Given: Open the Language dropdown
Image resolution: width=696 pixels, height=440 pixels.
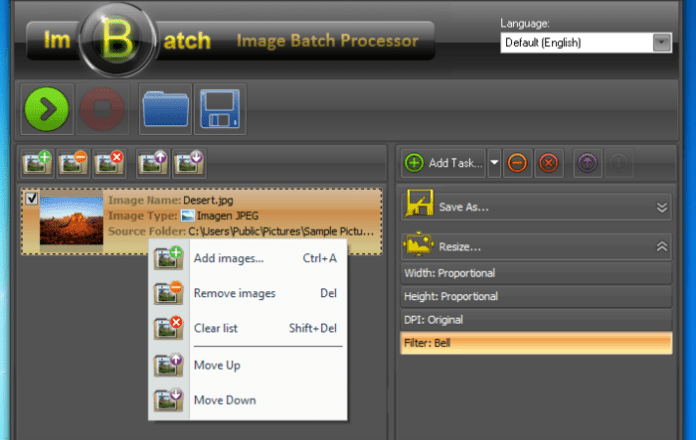Looking at the screenshot, I should click(661, 42).
